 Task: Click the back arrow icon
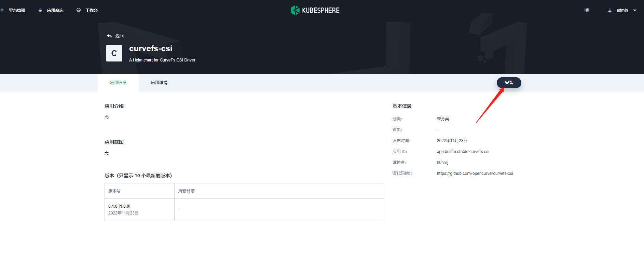click(109, 36)
